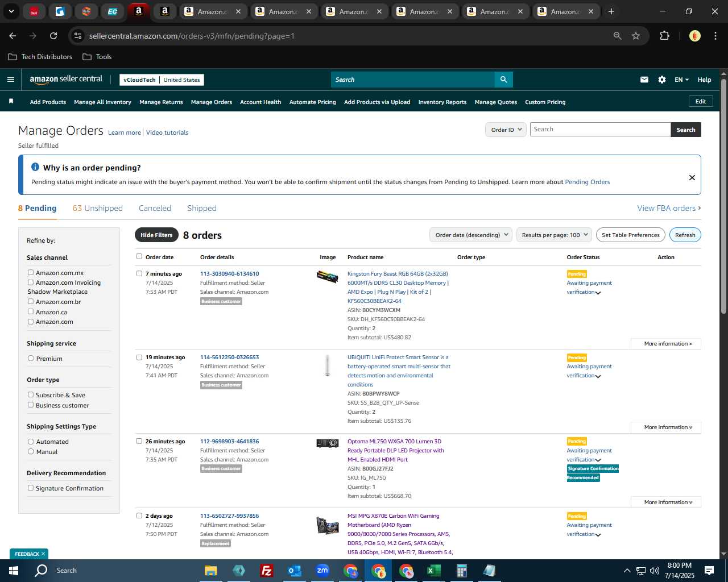The height and width of the screenshot is (582, 728).
Task: Launch FileZilla from the taskbar
Action: point(266,571)
